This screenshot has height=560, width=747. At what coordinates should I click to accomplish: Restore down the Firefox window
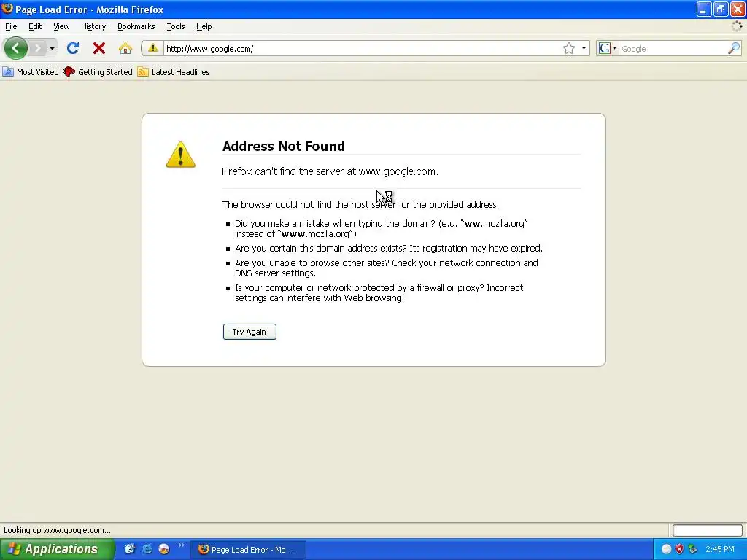[x=720, y=9]
